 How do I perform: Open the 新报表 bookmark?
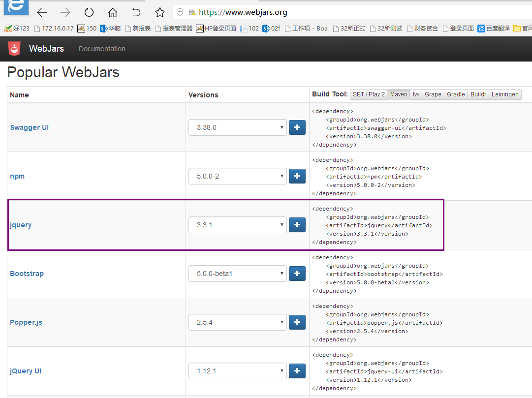pyautogui.click(x=138, y=29)
